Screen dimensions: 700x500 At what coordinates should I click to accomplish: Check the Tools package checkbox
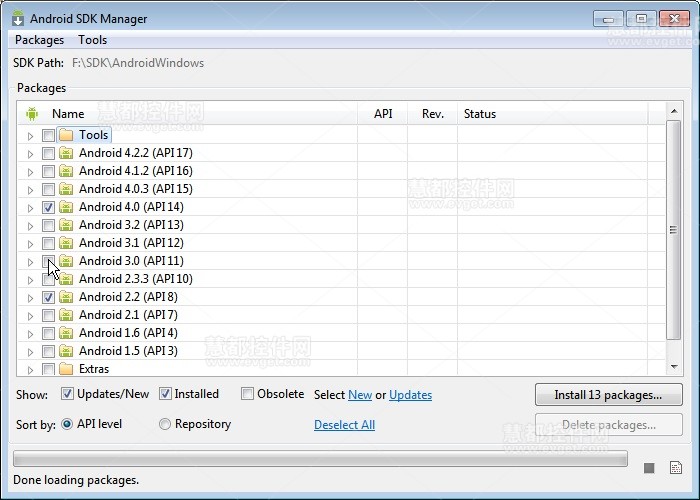coord(48,135)
